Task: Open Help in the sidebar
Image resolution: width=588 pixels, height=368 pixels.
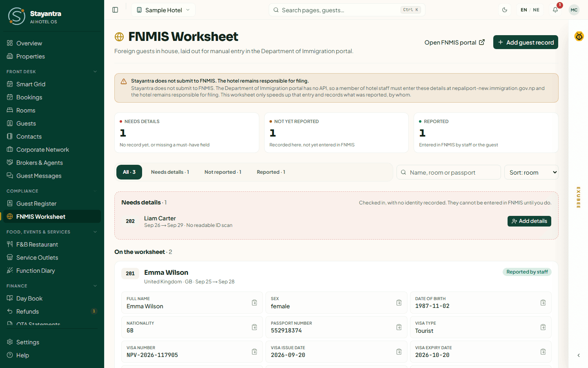Action: pos(52,355)
